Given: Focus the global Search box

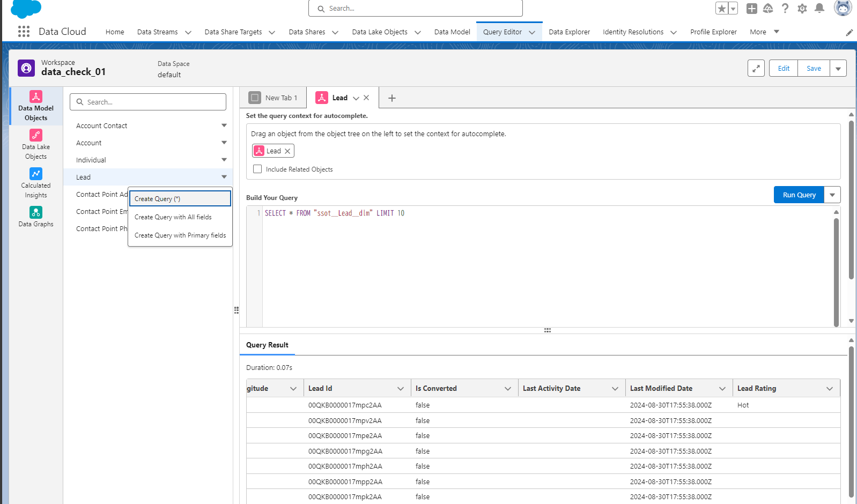Looking at the screenshot, I should [416, 9].
